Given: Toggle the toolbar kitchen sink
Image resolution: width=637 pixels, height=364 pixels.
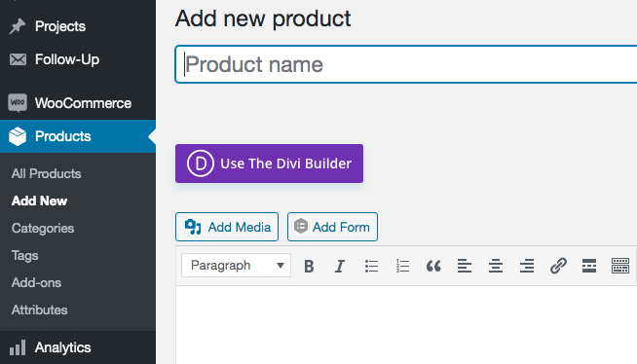Looking at the screenshot, I should (620, 267).
